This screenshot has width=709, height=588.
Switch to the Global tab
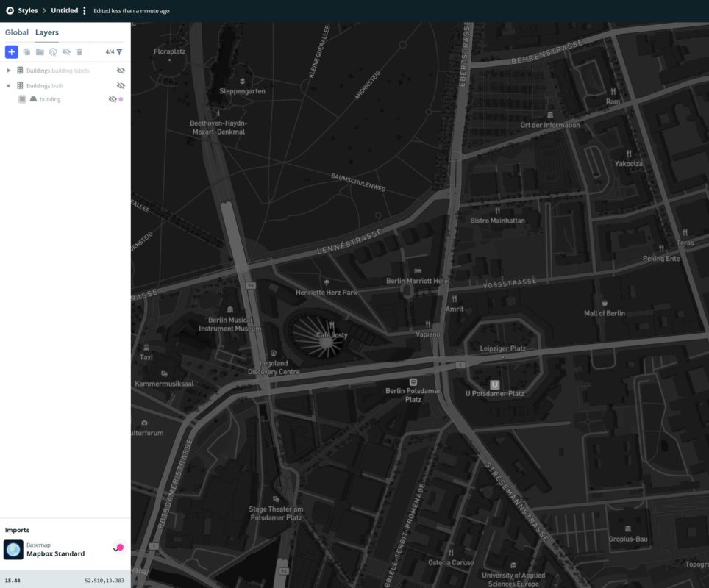tap(16, 32)
